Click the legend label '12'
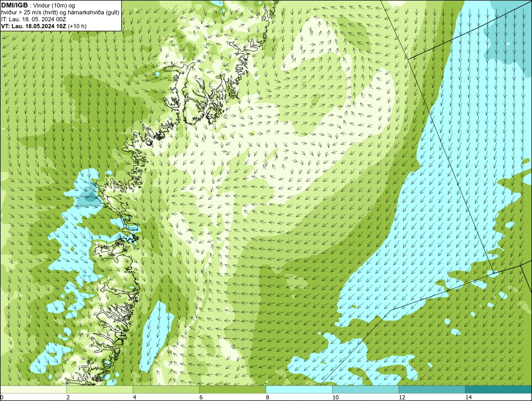This screenshot has height=401, width=532. coord(402,397)
